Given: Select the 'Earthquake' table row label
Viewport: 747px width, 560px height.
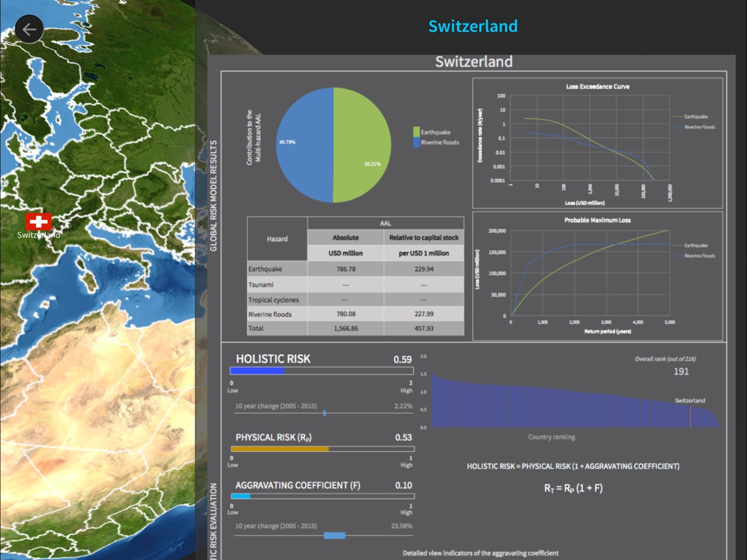Looking at the screenshot, I should click(265, 269).
